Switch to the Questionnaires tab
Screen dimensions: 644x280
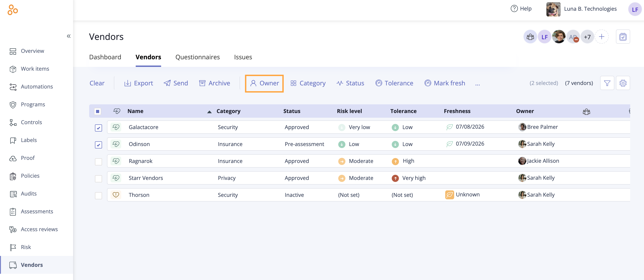tap(197, 57)
